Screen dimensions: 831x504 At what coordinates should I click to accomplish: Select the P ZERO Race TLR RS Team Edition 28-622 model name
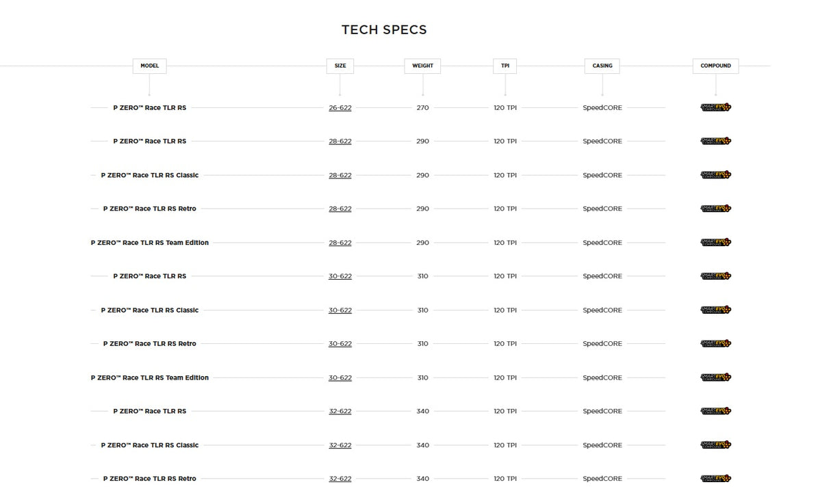pyautogui.click(x=150, y=243)
